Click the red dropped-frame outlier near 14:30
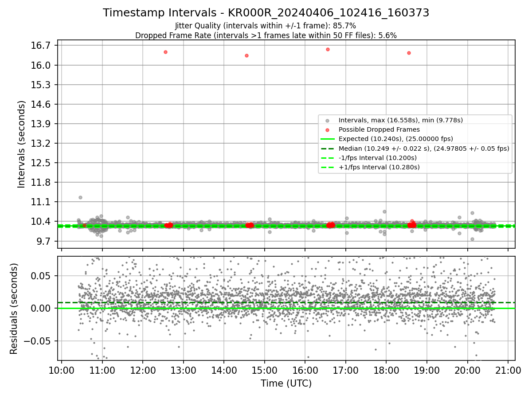 [246, 55]
